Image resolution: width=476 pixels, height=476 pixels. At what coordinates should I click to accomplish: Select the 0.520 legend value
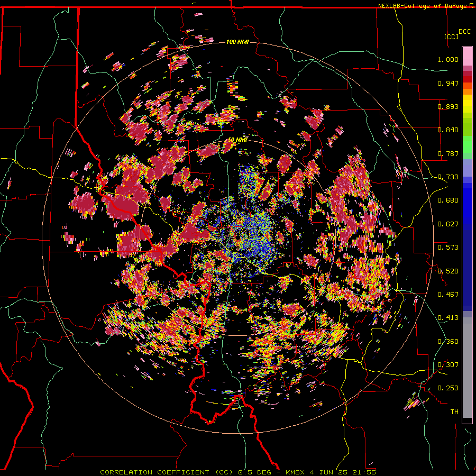click(x=448, y=271)
